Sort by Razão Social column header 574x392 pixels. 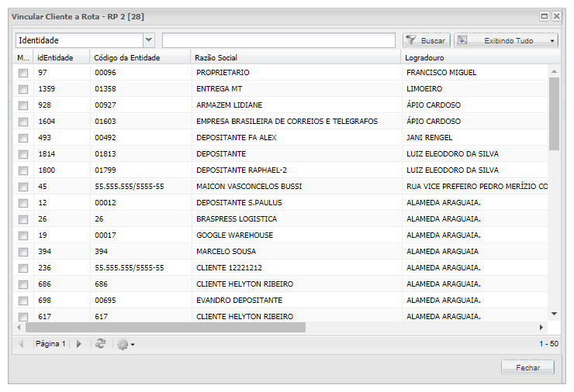(x=296, y=58)
